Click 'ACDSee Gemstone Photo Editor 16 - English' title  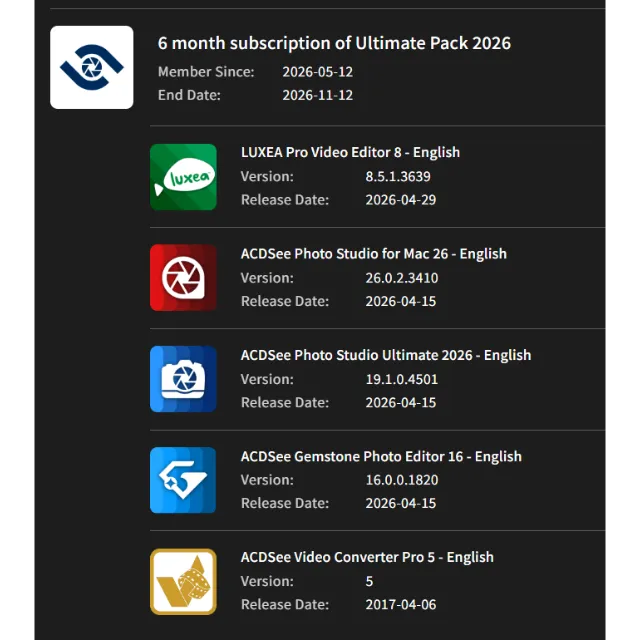click(x=381, y=456)
